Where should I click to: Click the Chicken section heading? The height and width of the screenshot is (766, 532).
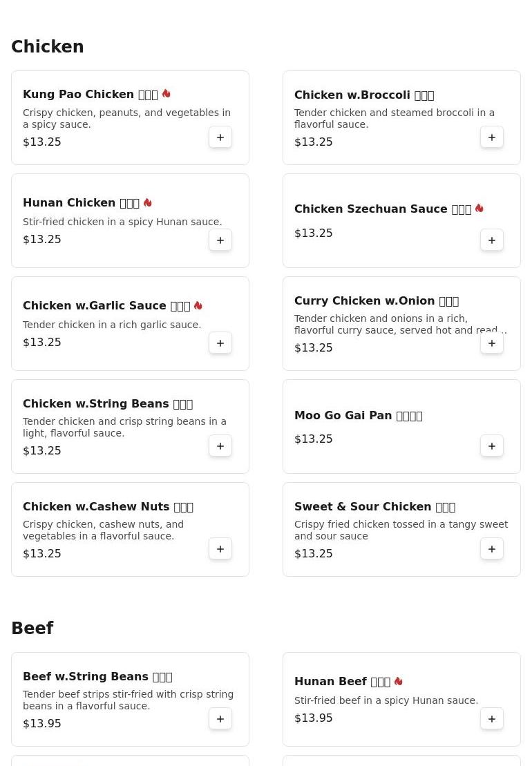[x=48, y=47]
